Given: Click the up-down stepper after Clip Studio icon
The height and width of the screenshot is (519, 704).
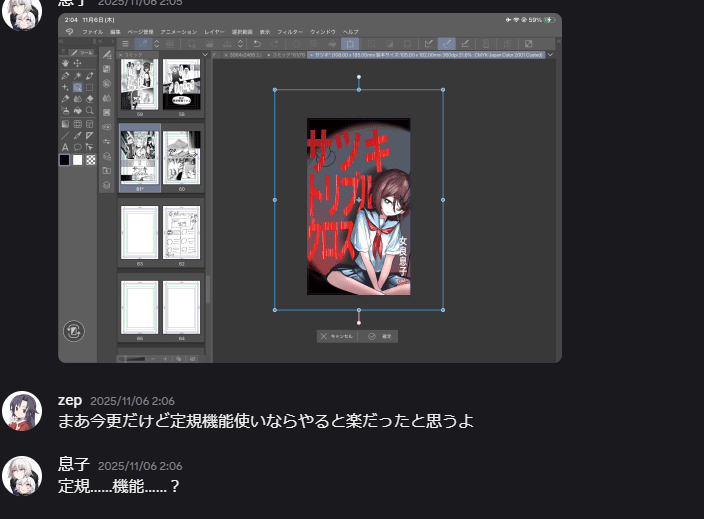Looking at the screenshot, I should click(157, 44).
